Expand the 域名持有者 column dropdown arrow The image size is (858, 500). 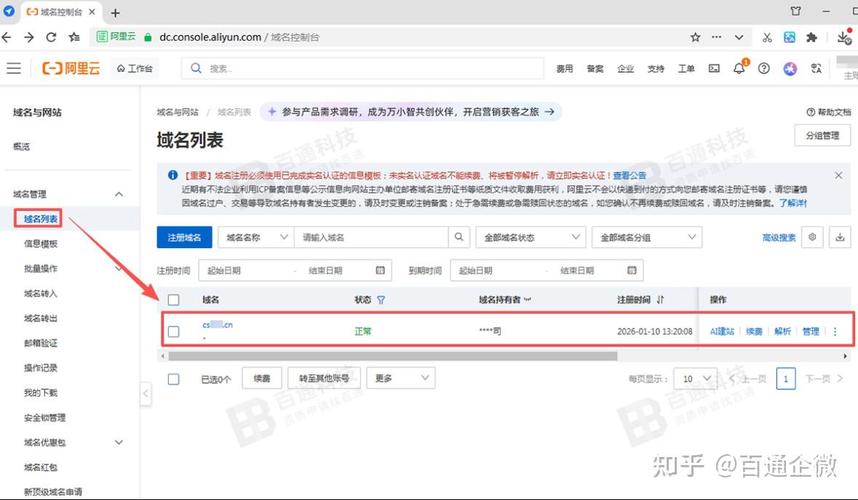pos(527,300)
